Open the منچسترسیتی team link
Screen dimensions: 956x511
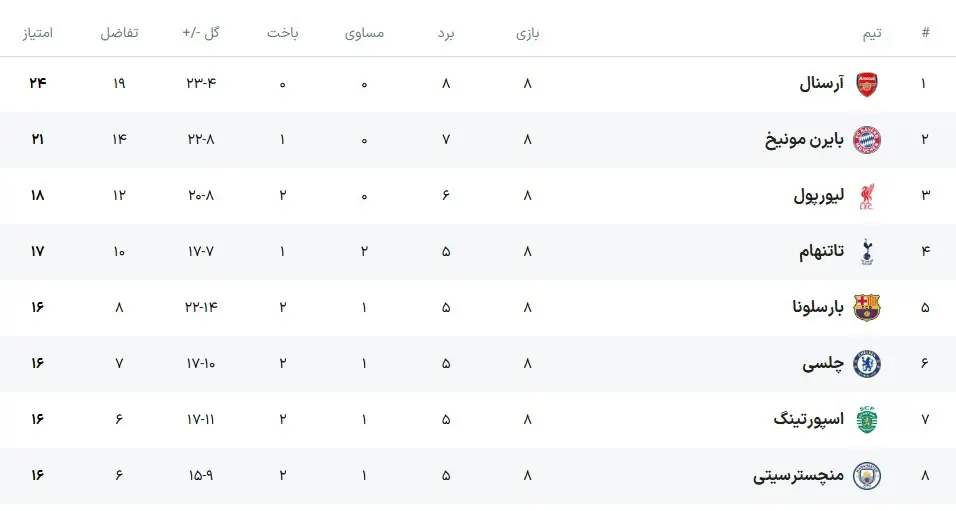pos(798,476)
